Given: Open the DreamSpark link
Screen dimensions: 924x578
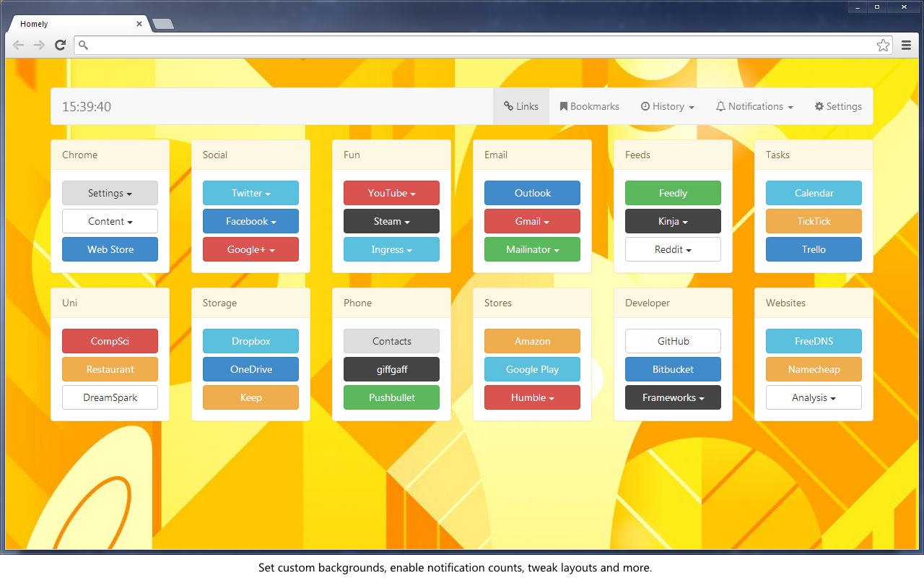Looking at the screenshot, I should 110,397.
